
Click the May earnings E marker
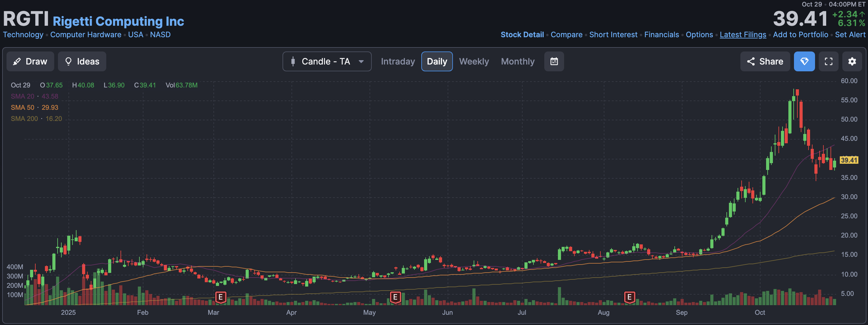pos(395,297)
